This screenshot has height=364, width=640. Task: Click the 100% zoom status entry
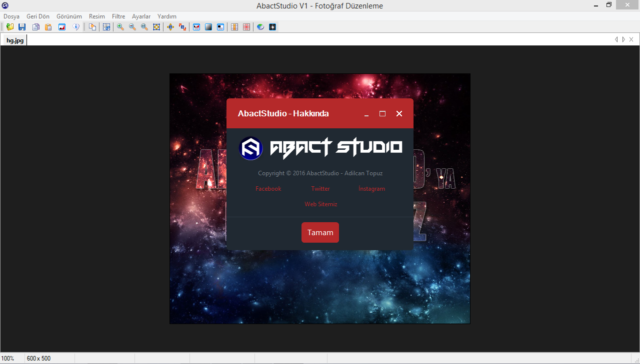pyautogui.click(x=7, y=359)
